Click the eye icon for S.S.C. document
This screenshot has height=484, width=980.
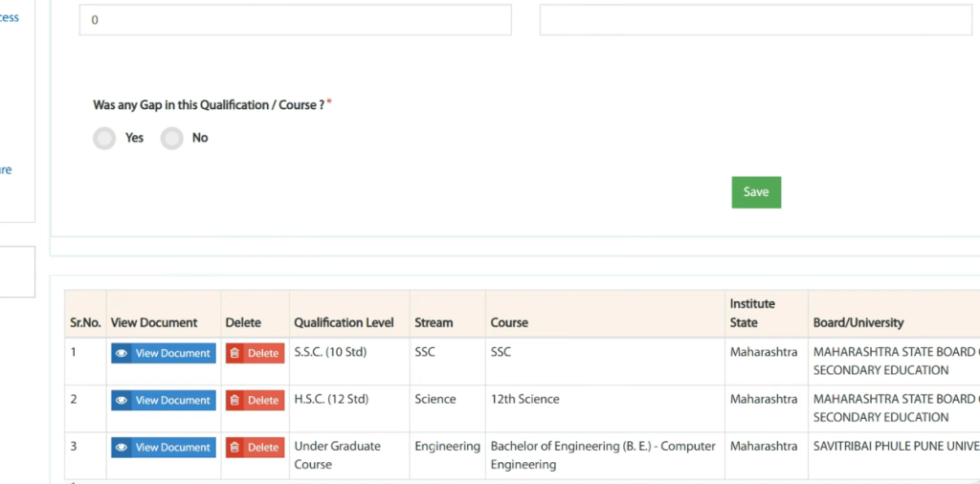tap(122, 354)
